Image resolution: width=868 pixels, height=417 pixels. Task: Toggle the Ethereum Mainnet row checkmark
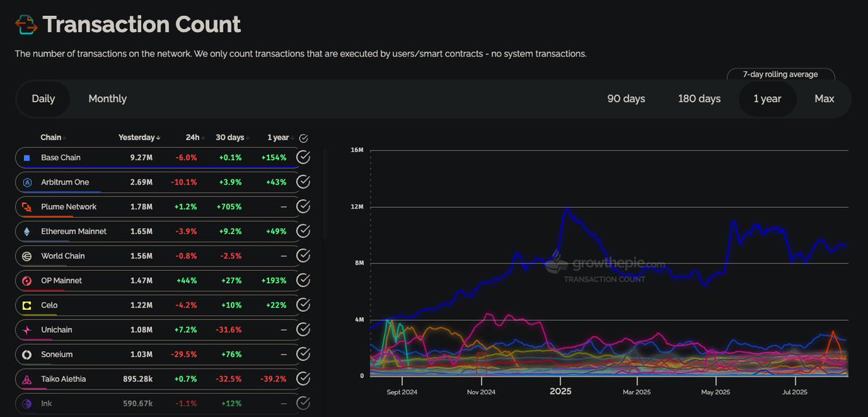pos(304,232)
